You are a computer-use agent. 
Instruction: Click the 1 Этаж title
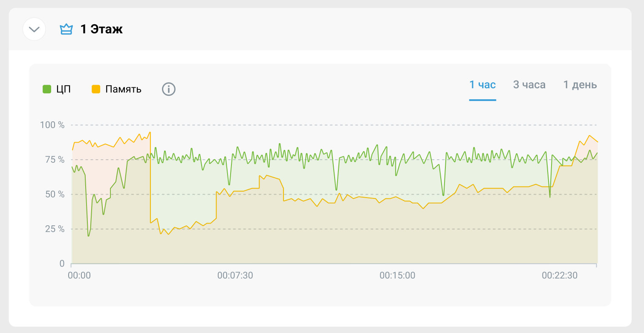coord(101,29)
